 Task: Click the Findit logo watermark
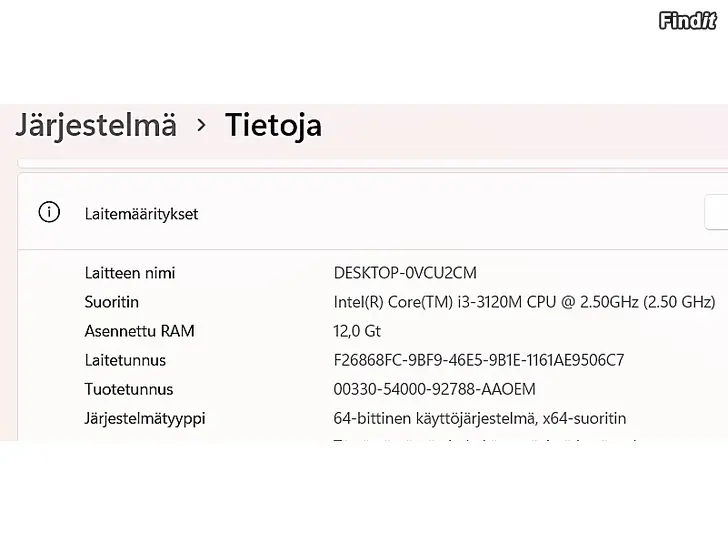click(688, 20)
